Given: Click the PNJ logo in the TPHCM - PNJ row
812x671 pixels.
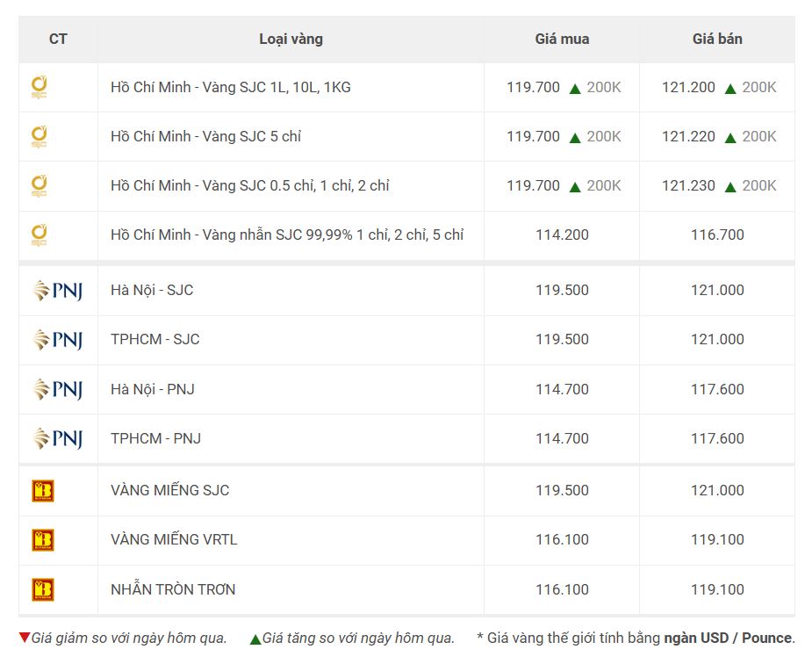Looking at the screenshot, I should pos(57,438).
